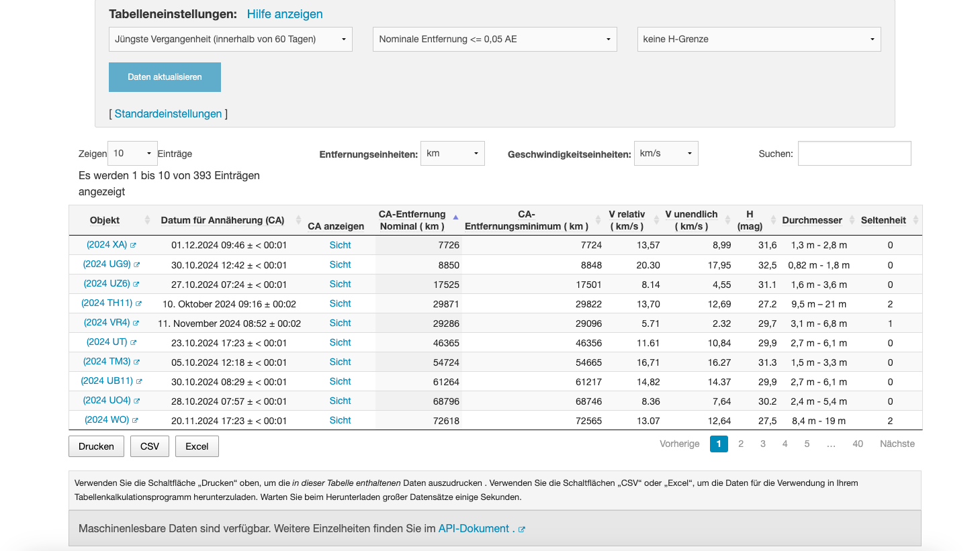Open the (2024 UG9) object link
Viewport: 980px width, 551px height.
(x=107, y=264)
